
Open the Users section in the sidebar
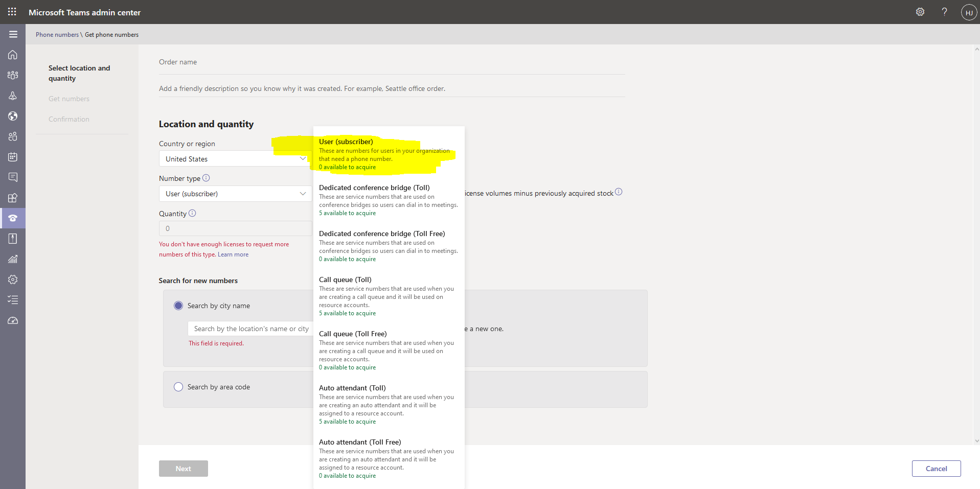(13, 136)
